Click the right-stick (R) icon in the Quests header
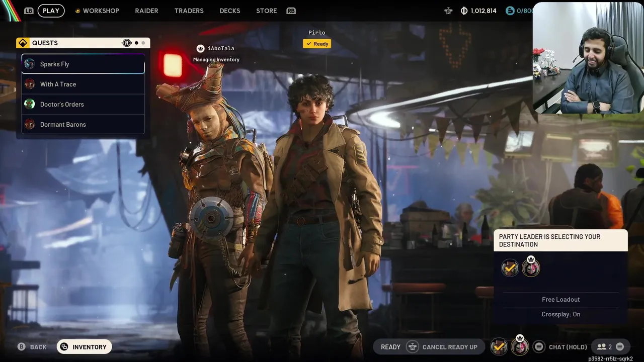 coord(127,43)
